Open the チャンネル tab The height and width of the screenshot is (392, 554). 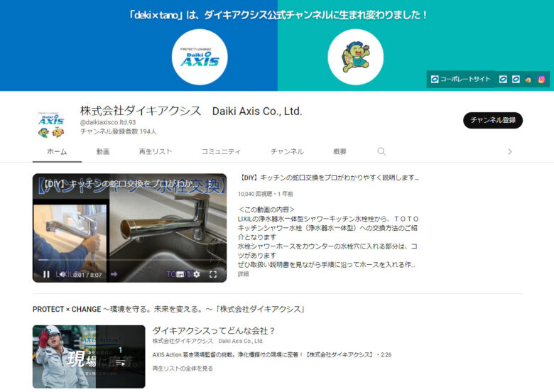pos(287,152)
